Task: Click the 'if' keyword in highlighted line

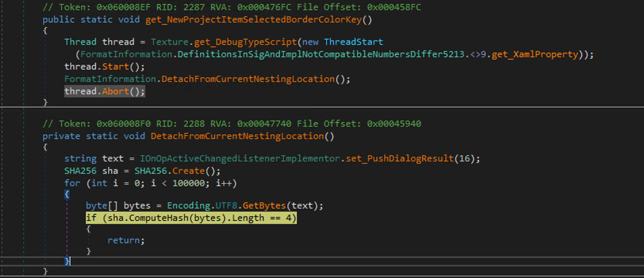Action: [x=91, y=218]
